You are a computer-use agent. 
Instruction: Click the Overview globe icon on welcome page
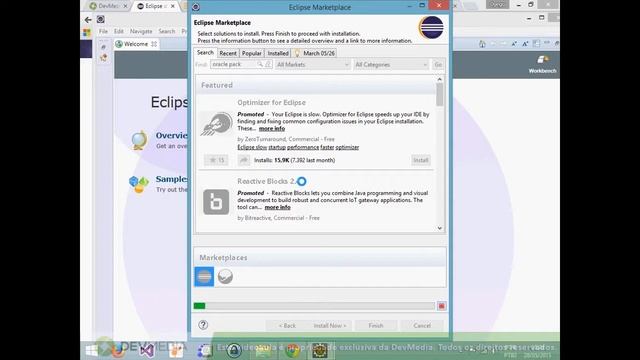click(139, 140)
